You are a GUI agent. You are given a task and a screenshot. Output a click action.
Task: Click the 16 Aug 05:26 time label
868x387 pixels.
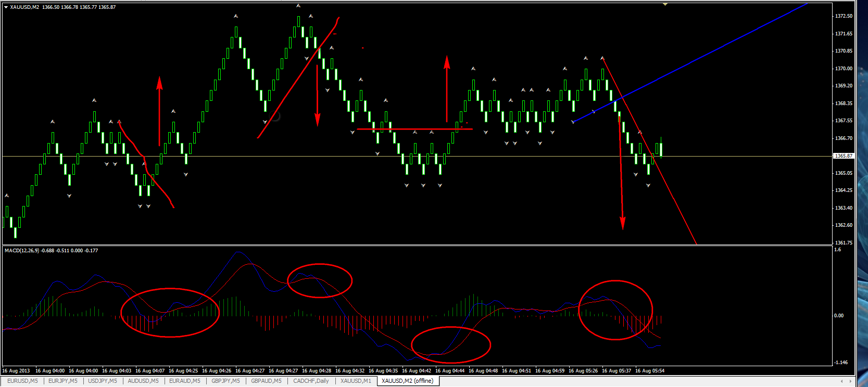click(583, 371)
